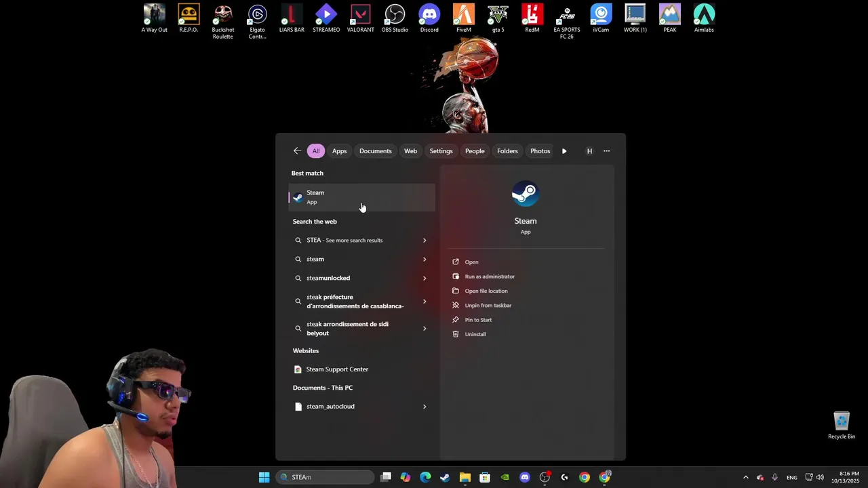Show hidden system tray icons
The height and width of the screenshot is (488, 868).
click(x=746, y=477)
